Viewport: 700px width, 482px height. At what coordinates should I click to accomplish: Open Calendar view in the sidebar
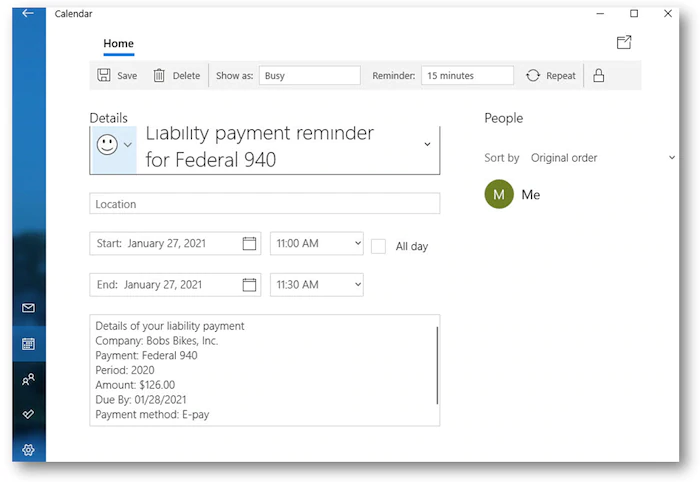28,344
